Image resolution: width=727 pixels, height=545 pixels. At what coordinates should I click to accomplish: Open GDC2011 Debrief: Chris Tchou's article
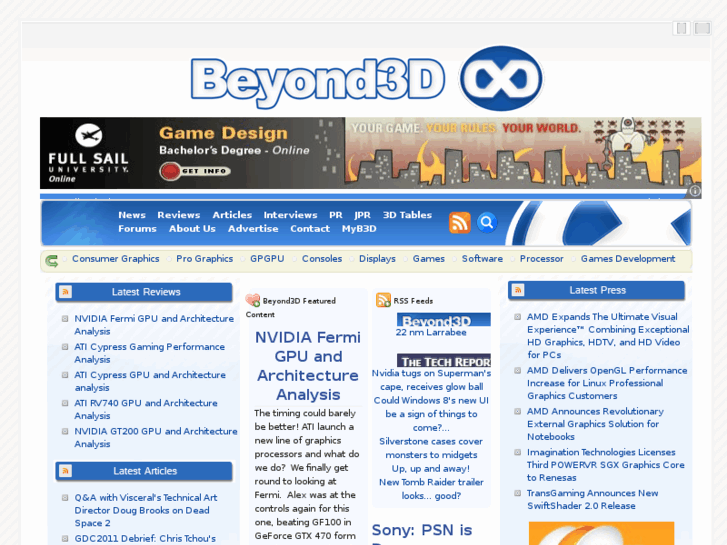tap(145, 539)
